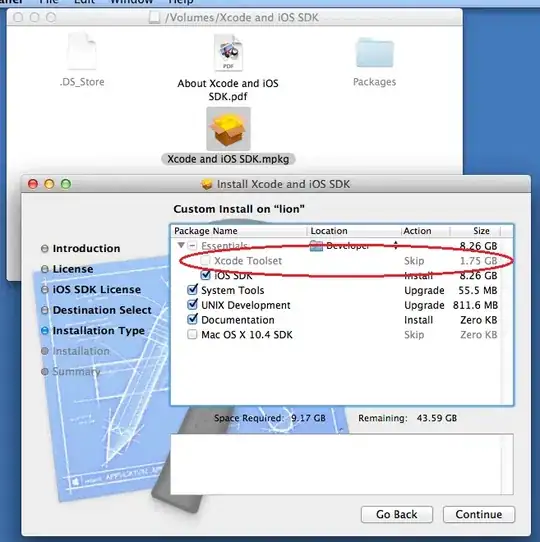This screenshot has width=540, height=542.
Task: Click the dimmed Summary step
Action: (76, 372)
